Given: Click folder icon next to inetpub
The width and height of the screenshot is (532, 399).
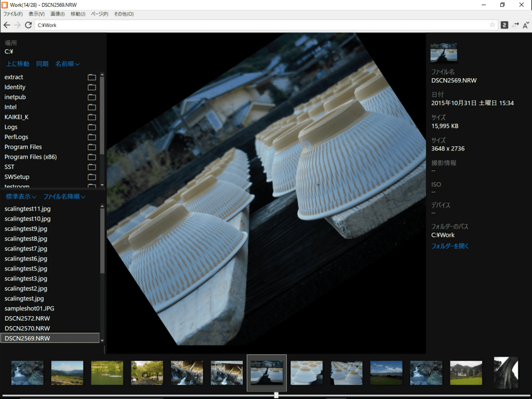Looking at the screenshot, I should tap(91, 97).
